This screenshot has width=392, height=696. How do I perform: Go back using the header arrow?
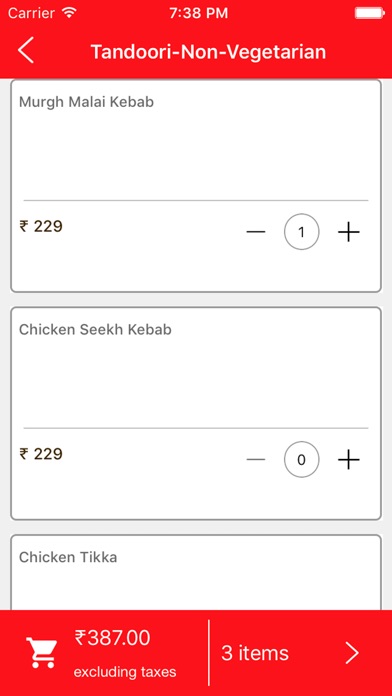pos(26,51)
